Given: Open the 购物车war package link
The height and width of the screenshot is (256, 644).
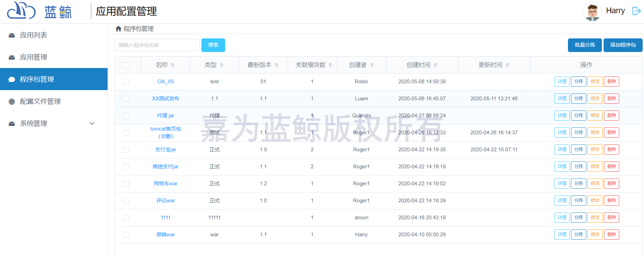Looking at the screenshot, I should (x=165, y=184).
